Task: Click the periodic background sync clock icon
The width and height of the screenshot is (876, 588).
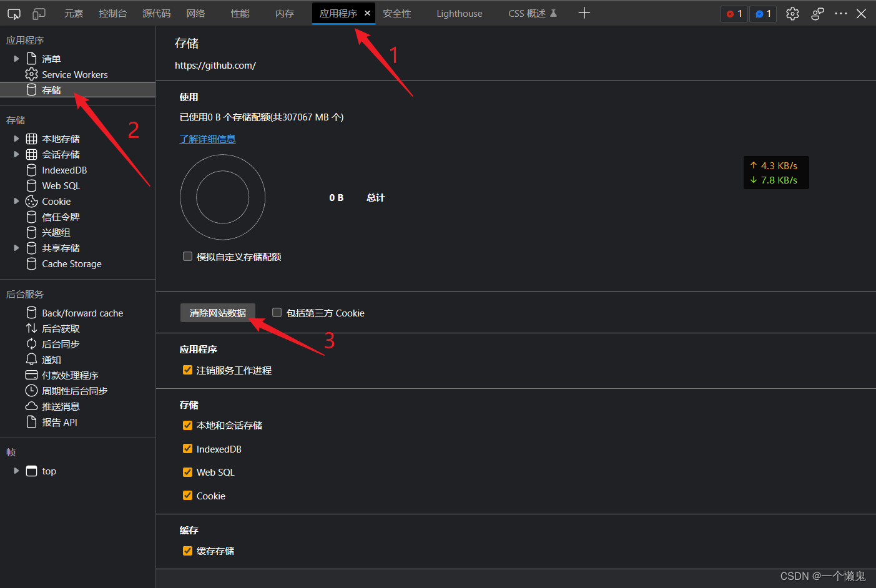Action: pyautogui.click(x=31, y=391)
